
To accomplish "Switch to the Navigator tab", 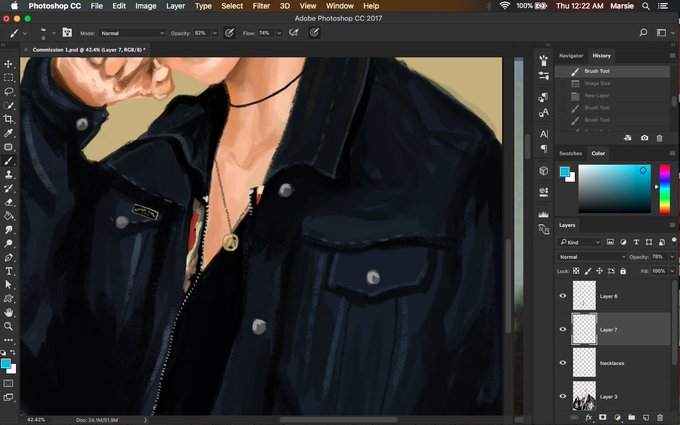I will click(571, 56).
